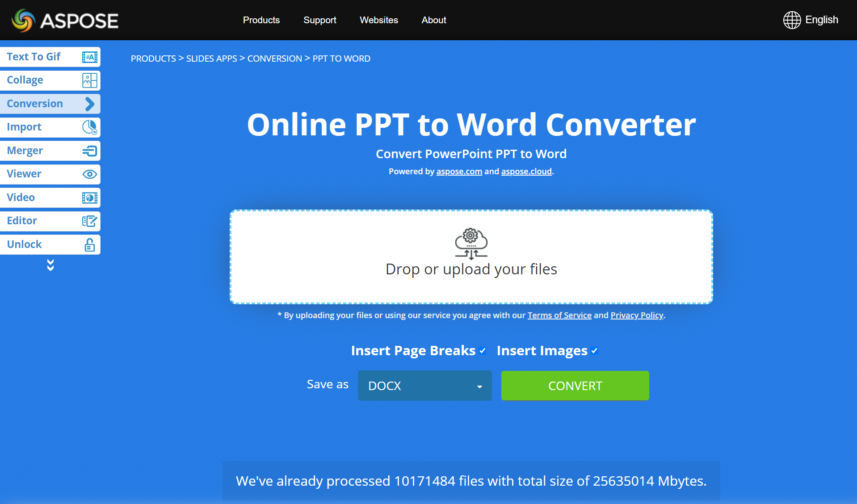Toggle the Insert Images checkbox
The width and height of the screenshot is (857, 504).
594,351
